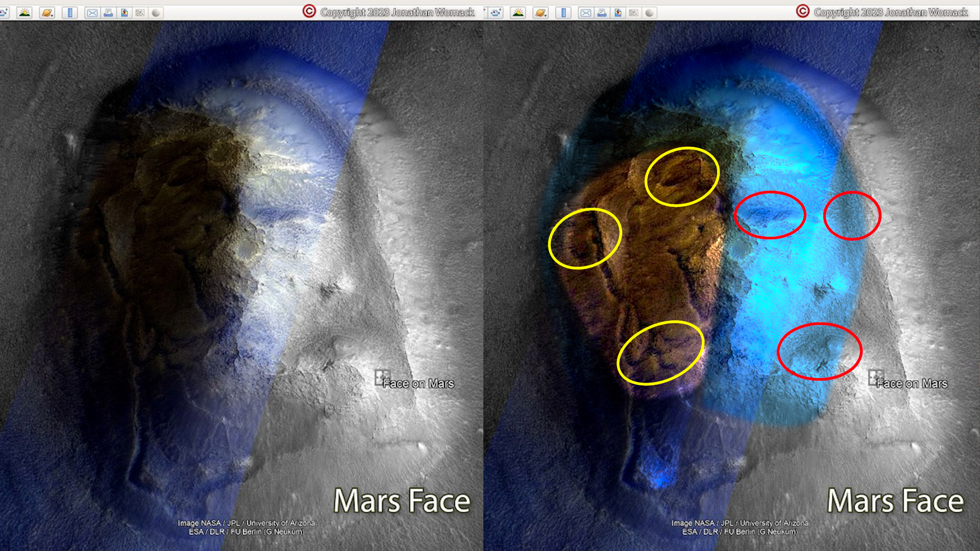980x551 pixels.
Task: Open Face on Mars placemark in left panel
Action: pos(382,378)
